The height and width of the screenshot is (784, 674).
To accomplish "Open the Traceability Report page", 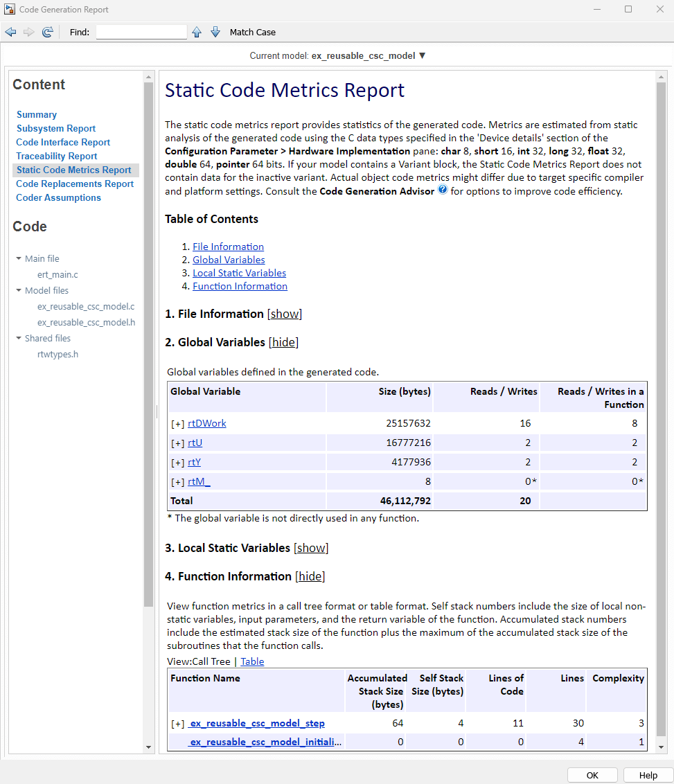I will (x=57, y=157).
